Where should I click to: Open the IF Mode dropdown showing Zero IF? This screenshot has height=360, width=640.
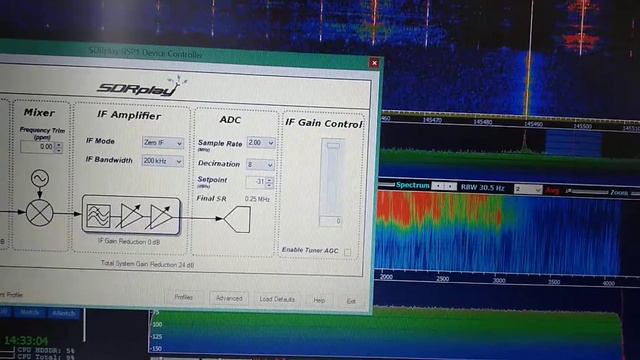[162, 143]
